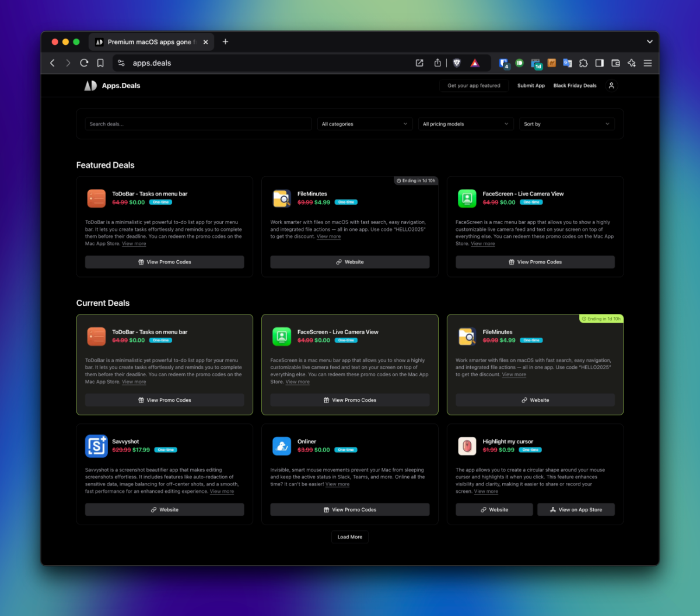Open Black Friday Deals in the header
Image resolution: width=700 pixels, height=616 pixels.
(x=575, y=86)
